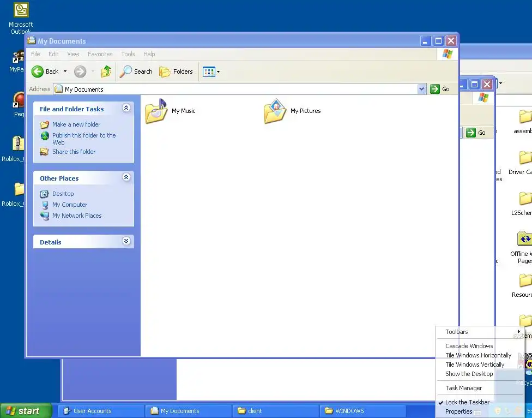Open the View menu
This screenshot has width=532, height=418.
(x=73, y=54)
